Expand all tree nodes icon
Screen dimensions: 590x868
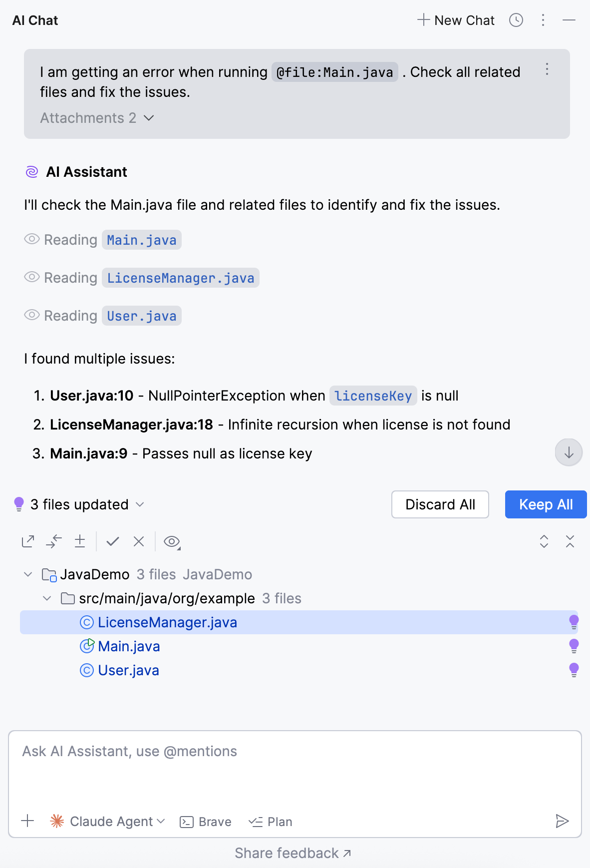point(544,541)
